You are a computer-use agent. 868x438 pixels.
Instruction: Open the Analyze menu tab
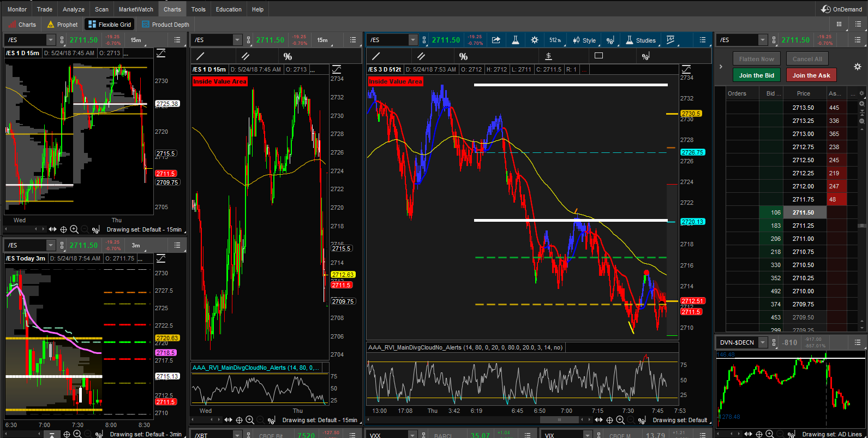point(74,9)
